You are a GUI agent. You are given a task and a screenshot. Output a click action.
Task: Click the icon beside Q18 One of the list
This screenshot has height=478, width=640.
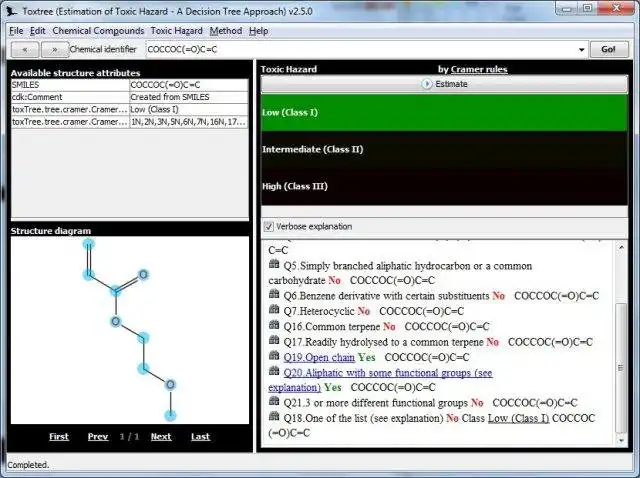[274, 417]
